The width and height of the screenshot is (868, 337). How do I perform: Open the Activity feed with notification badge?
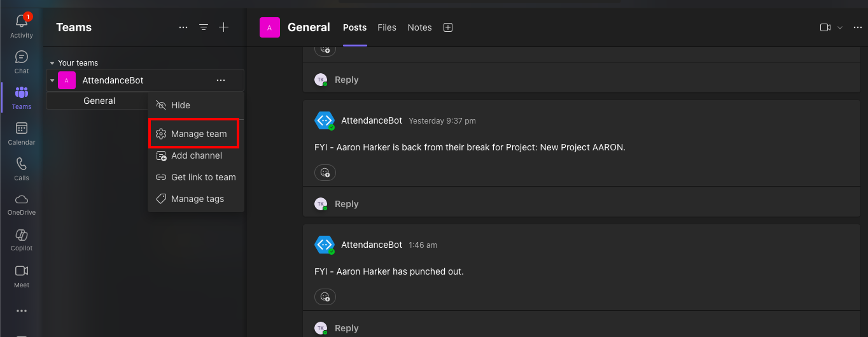coord(22,26)
